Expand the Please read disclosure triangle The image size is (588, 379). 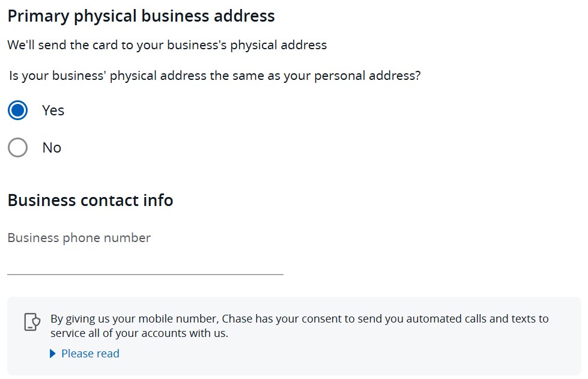click(x=52, y=354)
